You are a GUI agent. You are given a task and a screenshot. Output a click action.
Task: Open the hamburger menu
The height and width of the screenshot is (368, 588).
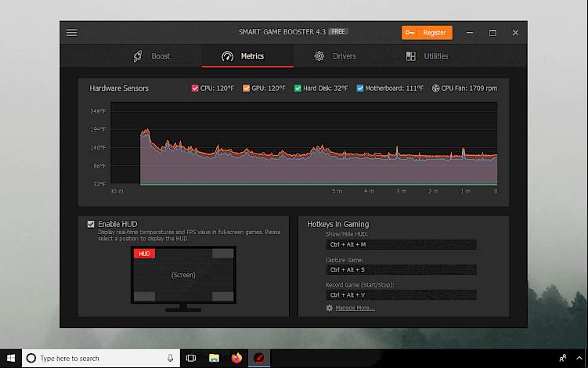coord(71,33)
